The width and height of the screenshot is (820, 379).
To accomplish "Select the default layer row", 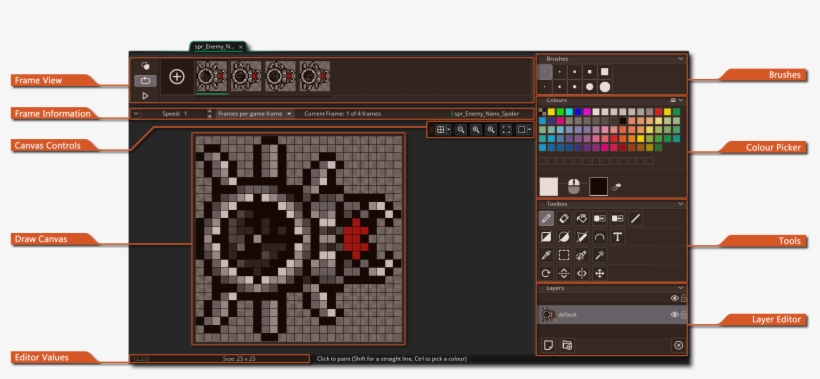I will (612, 315).
